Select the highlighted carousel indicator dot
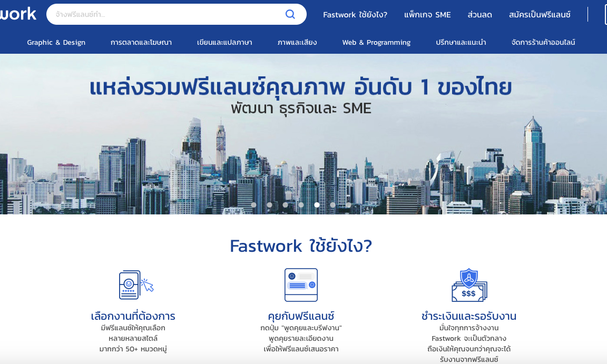 (317, 205)
